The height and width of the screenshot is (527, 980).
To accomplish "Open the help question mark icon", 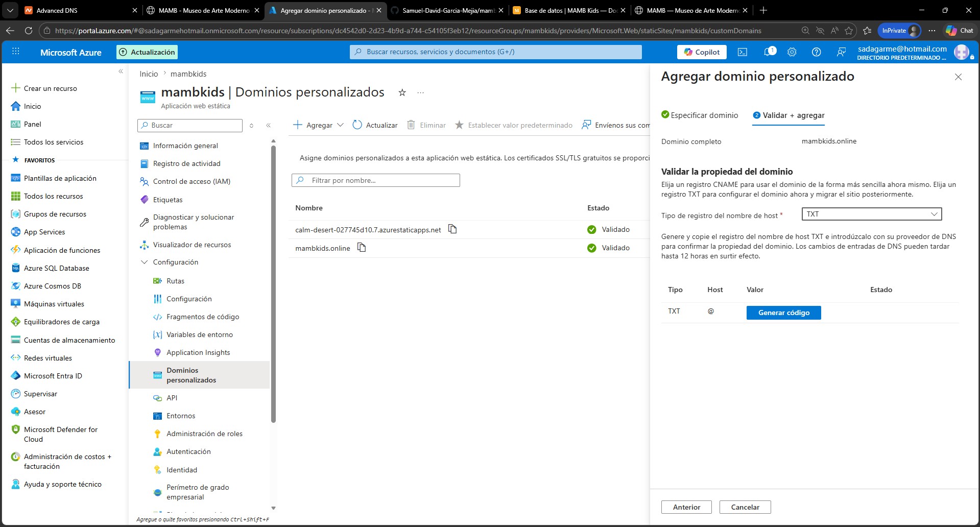I will click(816, 52).
